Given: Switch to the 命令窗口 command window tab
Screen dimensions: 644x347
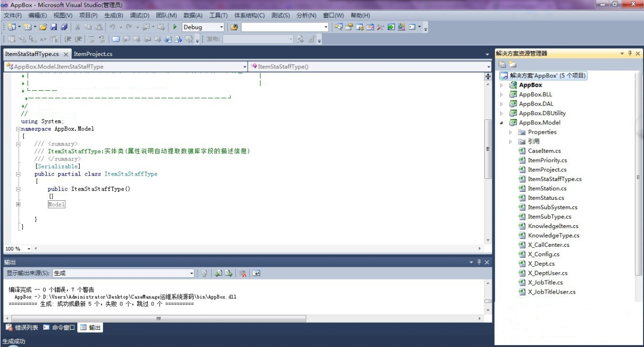Looking at the screenshot, I should pos(59,328).
